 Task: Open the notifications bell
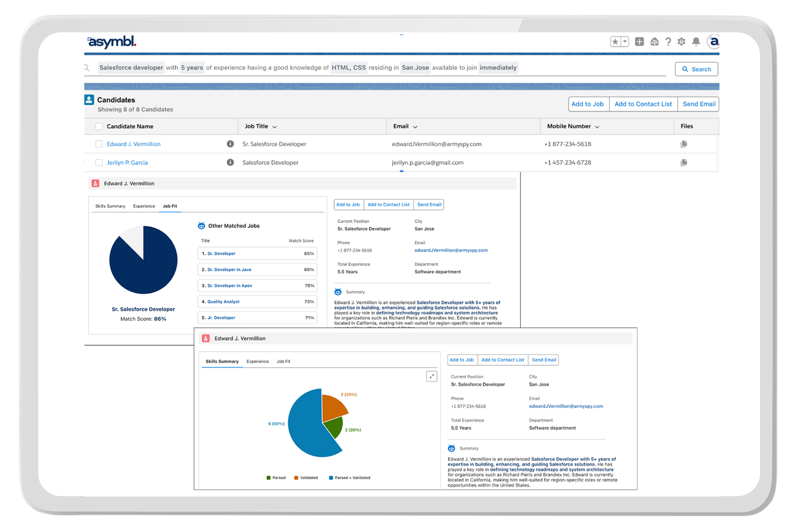(x=696, y=42)
